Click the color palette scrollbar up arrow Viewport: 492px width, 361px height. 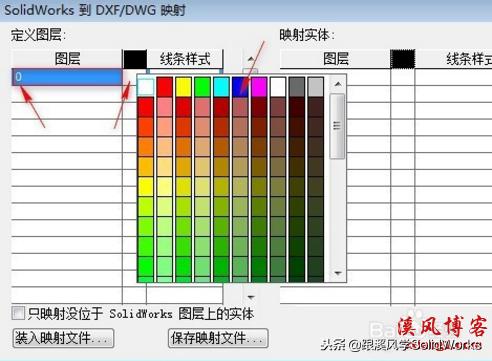(x=338, y=84)
